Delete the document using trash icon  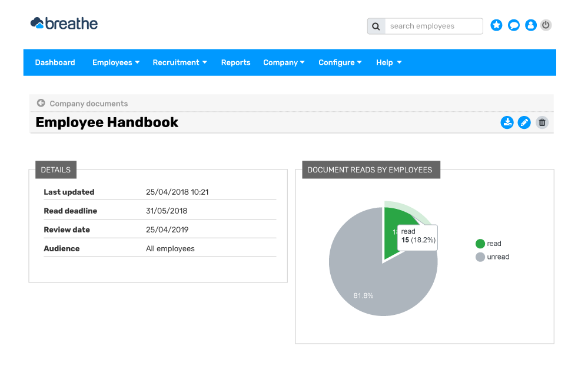tap(542, 122)
